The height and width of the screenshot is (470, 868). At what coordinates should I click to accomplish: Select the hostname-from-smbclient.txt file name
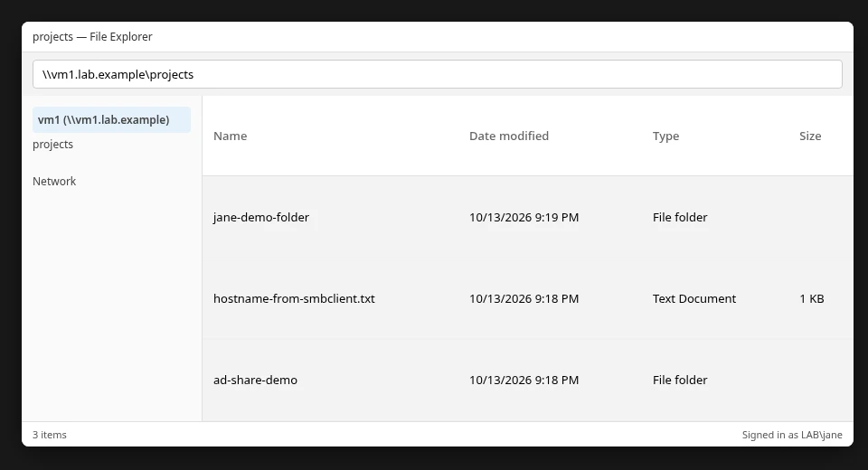[x=294, y=298]
